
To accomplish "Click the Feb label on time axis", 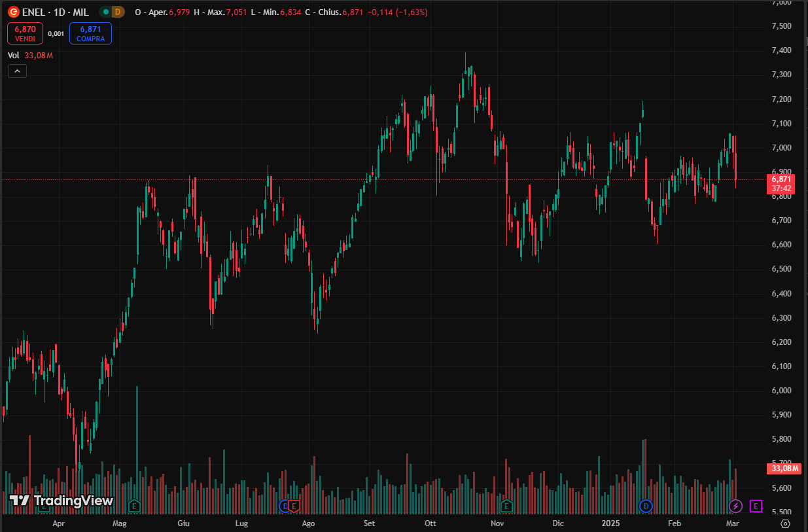I will click(675, 523).
